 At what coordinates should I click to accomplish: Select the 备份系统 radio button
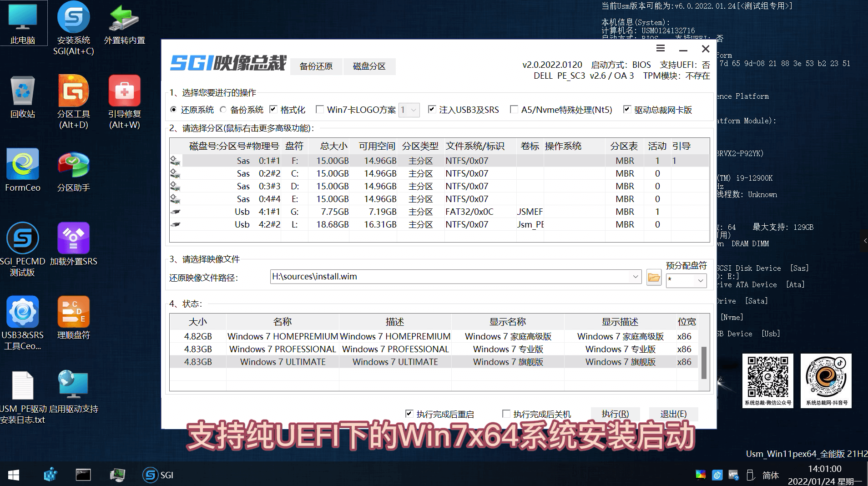pyautogui.click(x=223, y=110)
